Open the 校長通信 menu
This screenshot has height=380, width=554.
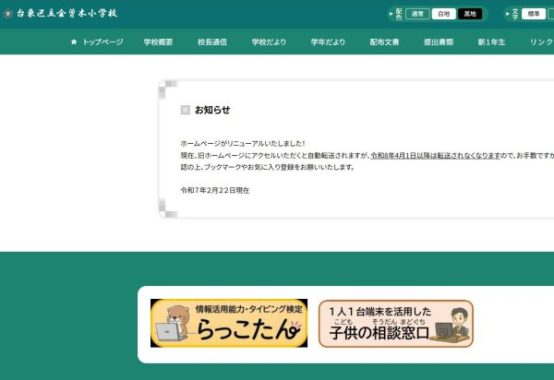click(212, 42)
